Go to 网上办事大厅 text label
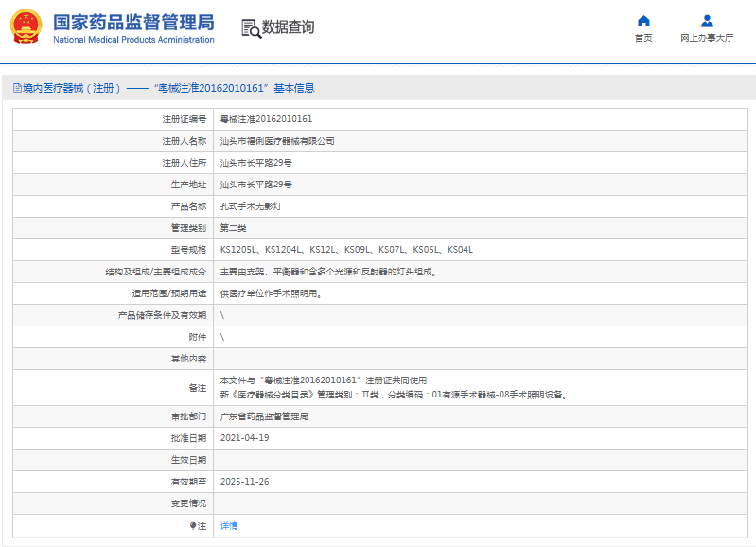 pos(707,39)
